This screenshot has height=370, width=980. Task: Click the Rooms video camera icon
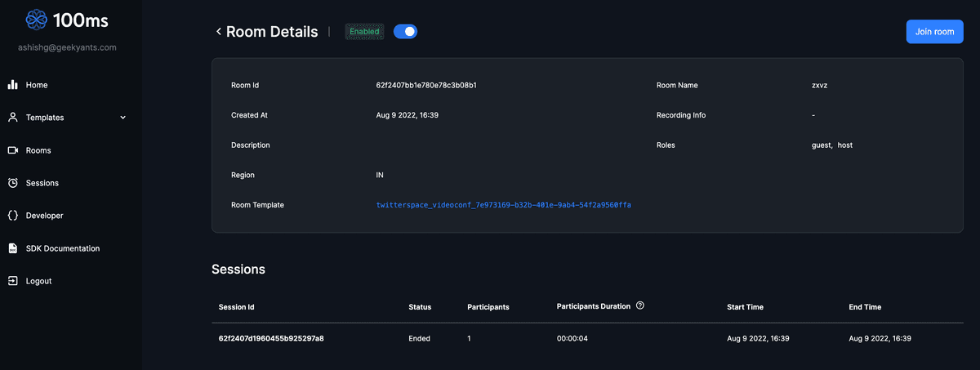tap(13, 150)
